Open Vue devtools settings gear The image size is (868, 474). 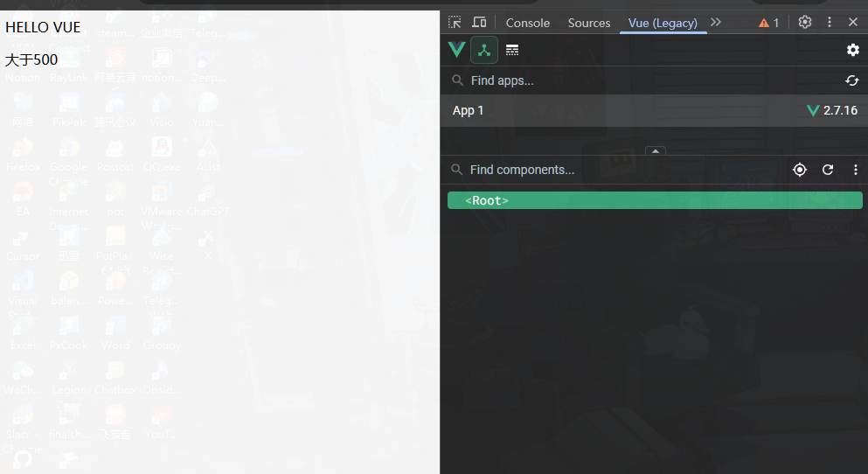point(853,51)
